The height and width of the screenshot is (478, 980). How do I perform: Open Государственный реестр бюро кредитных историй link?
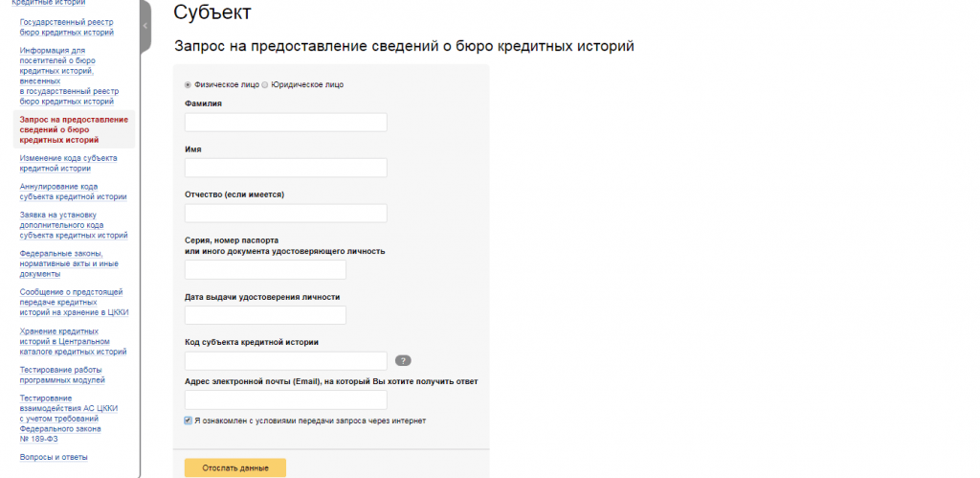(67, 26)
